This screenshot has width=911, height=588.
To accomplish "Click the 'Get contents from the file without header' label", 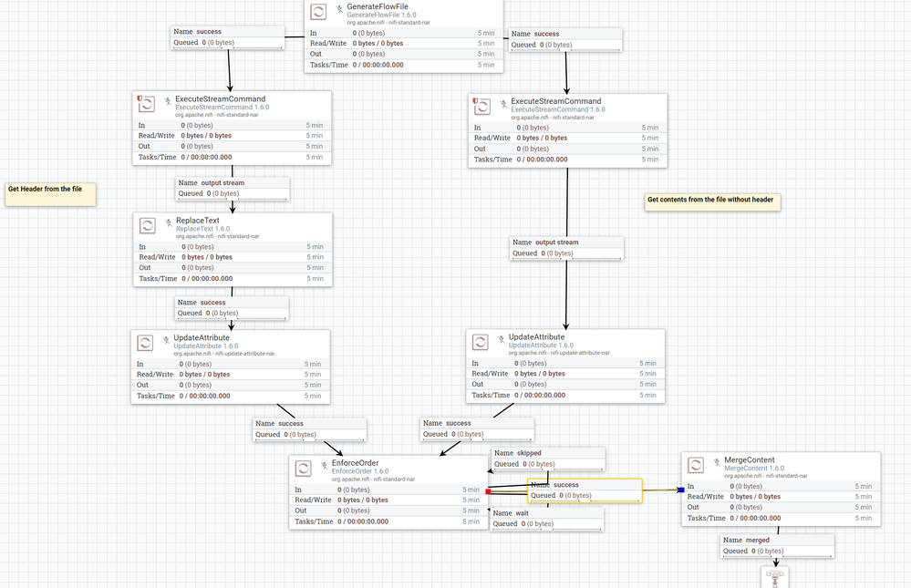I will pos(712,200).
